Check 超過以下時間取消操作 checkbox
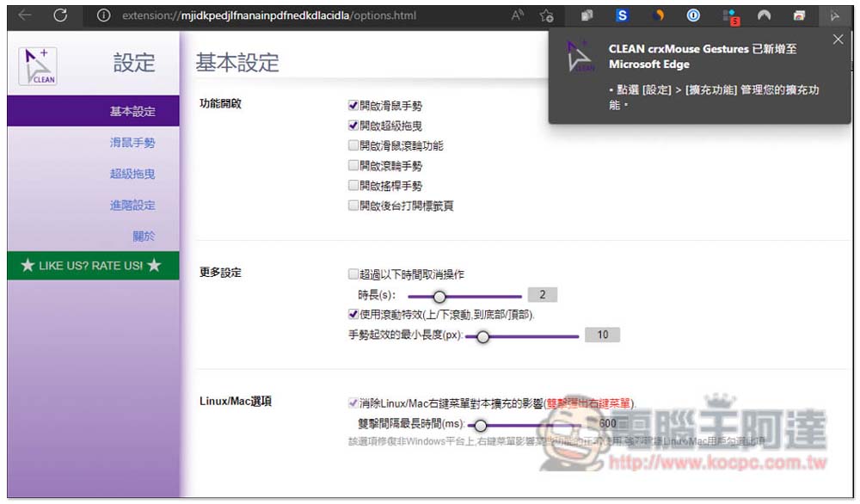The height and width of the screenshot is (504, 860). pyautogui.click(x=353, y=274)
